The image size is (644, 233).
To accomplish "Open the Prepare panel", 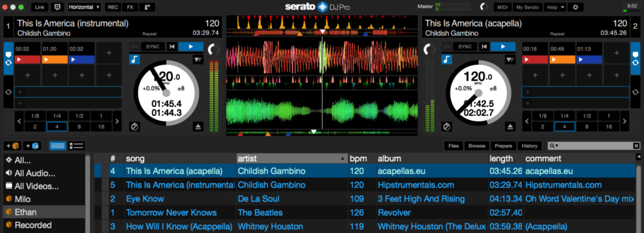I will [x=504, y=146].
